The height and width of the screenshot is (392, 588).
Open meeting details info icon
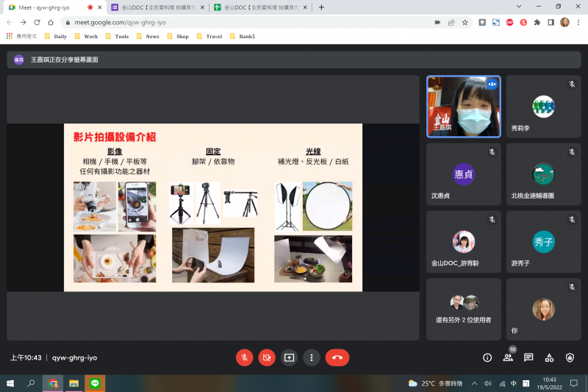pos(487,357)
